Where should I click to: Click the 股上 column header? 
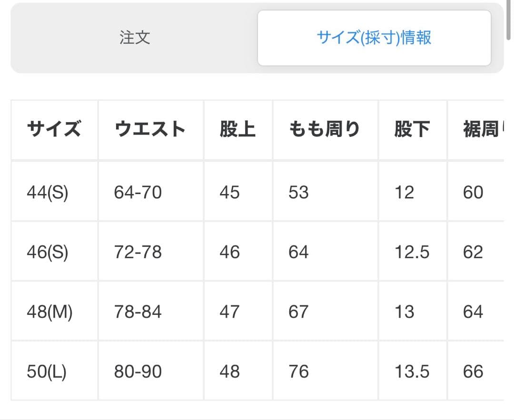237,129
